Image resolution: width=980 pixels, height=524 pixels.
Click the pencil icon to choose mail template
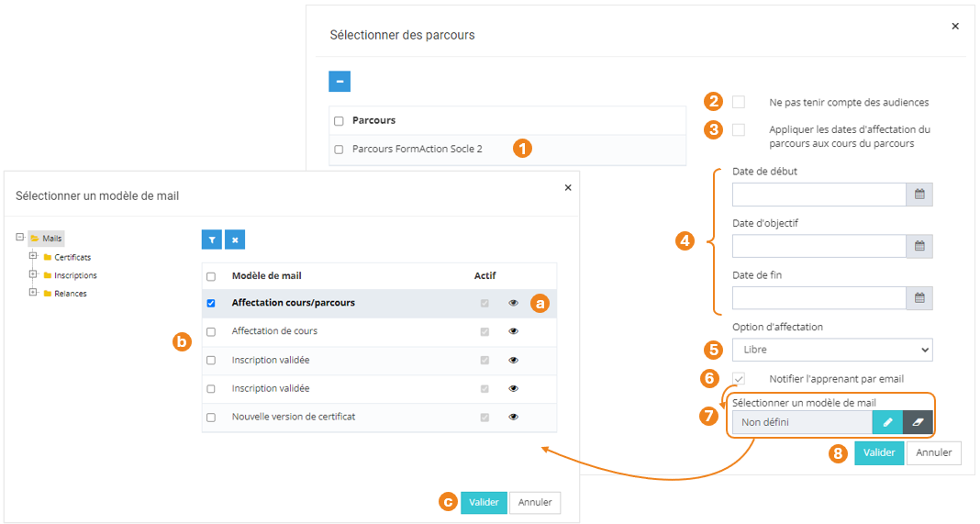coord(887,422)
